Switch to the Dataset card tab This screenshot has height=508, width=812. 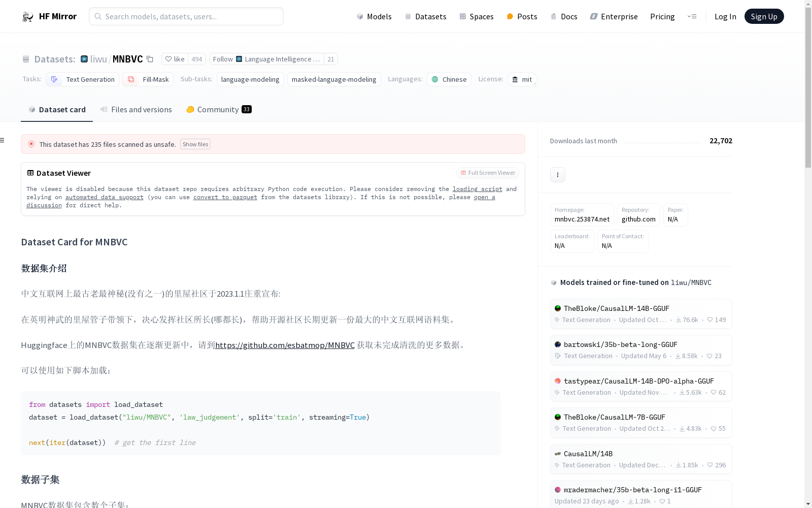pos(57,109)
